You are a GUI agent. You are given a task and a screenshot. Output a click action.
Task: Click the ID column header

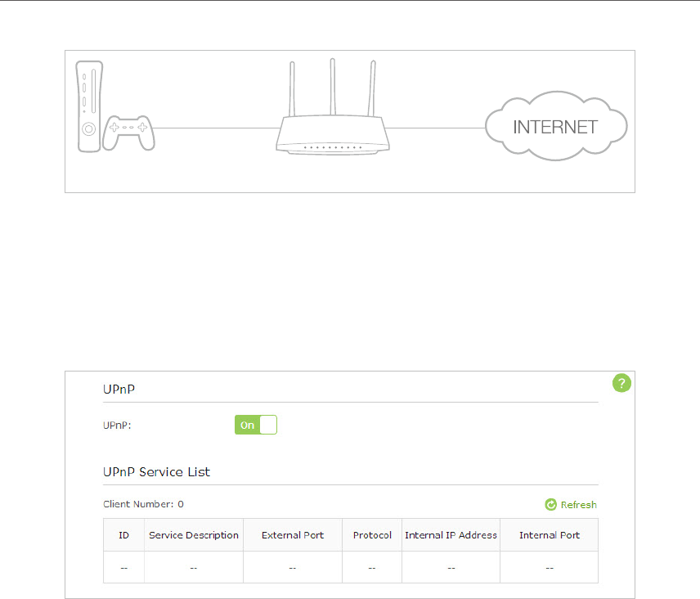coord(123,535)
